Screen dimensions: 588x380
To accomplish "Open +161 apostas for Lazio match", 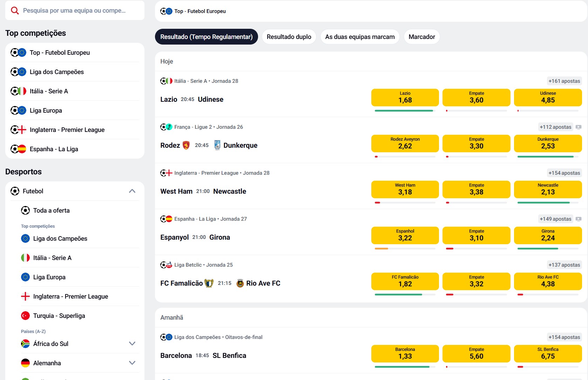I will [x=564, y=81].
